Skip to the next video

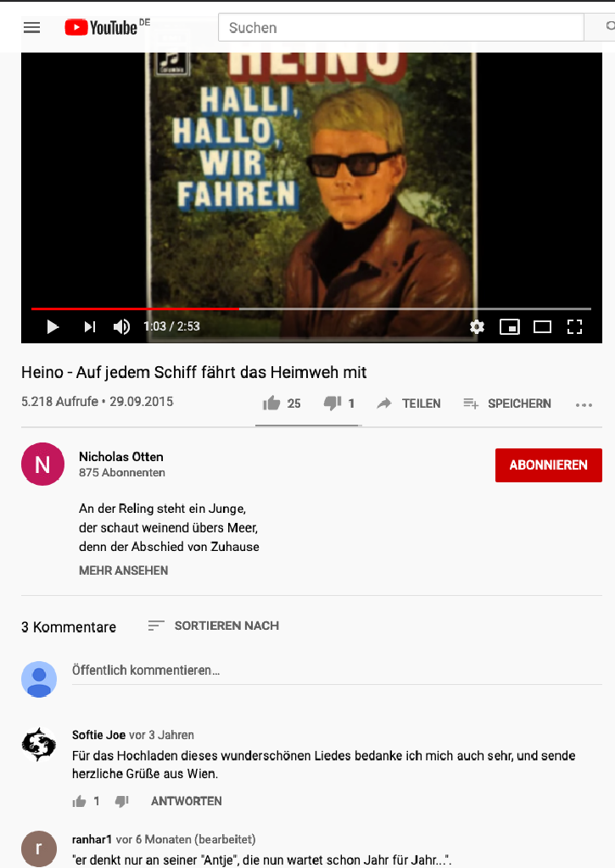point(90,326)
